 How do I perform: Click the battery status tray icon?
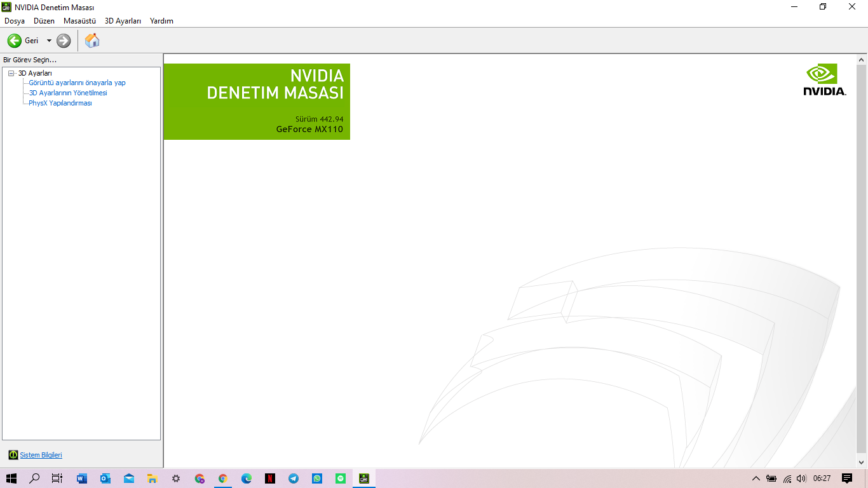[x=771, y=478]
